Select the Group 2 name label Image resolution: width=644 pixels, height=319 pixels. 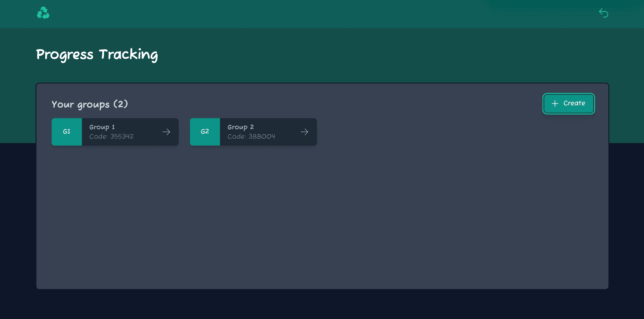pos(240,127)
